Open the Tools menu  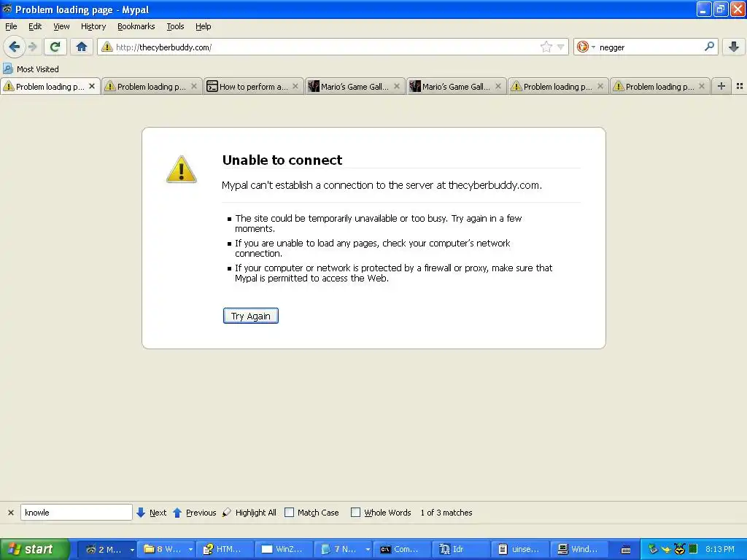175,26
